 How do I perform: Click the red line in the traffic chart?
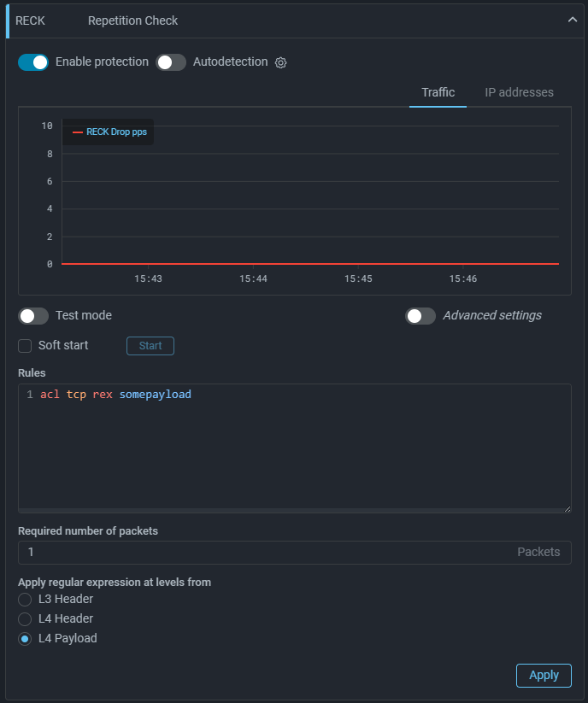point(308,264)
